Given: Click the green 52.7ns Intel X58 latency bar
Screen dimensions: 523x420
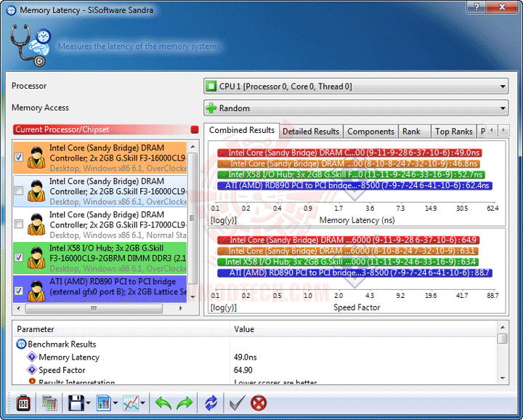Looking at the screenshot, I should 352,174.
